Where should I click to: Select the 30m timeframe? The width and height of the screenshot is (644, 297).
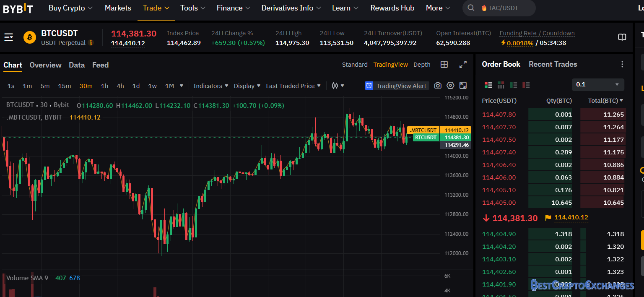pos(86,86)
